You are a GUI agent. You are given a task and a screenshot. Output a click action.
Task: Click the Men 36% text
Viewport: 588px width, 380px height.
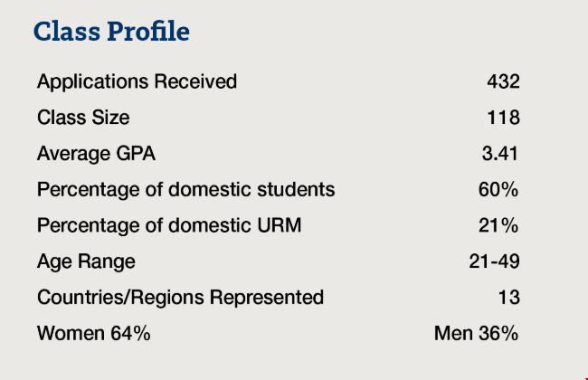[x=476, y=333]
